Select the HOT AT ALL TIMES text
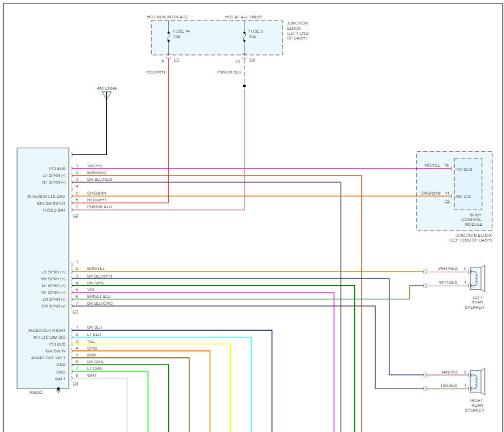Screen dimensions: 504x432 tap(243, 17)
